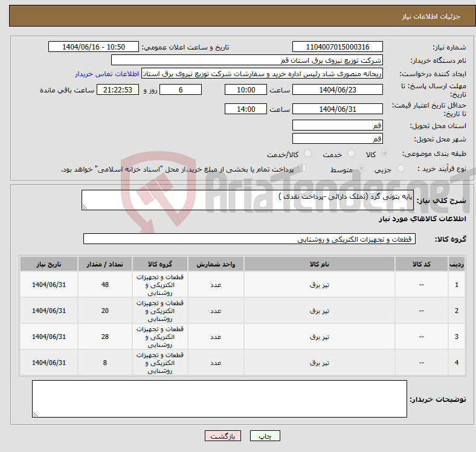Image resolution: width=476 pixels, height=452 pixels.
Task: Click quantity 8 in row 4
Action: 105,363
